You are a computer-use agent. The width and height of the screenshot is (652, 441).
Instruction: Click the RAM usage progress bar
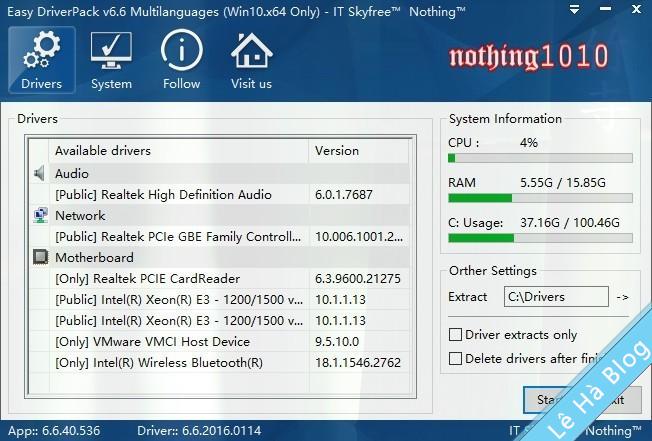click(x=540, y=198)
